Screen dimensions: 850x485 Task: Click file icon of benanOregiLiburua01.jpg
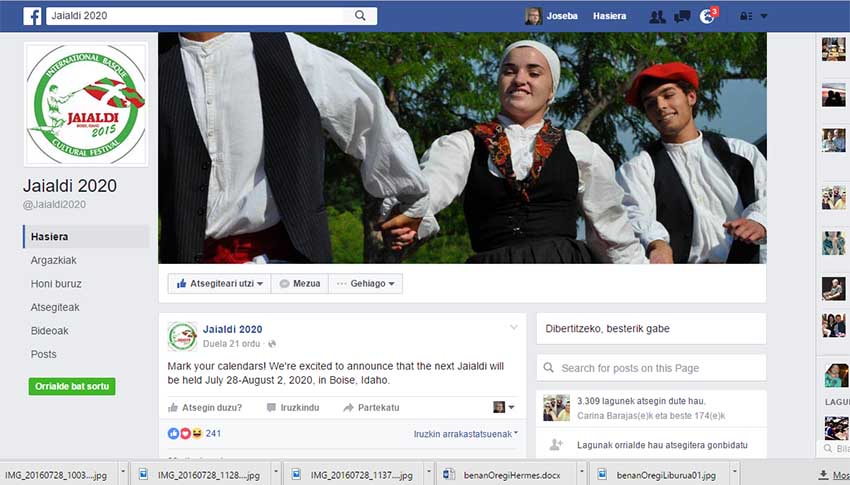[x=602, y=475]
